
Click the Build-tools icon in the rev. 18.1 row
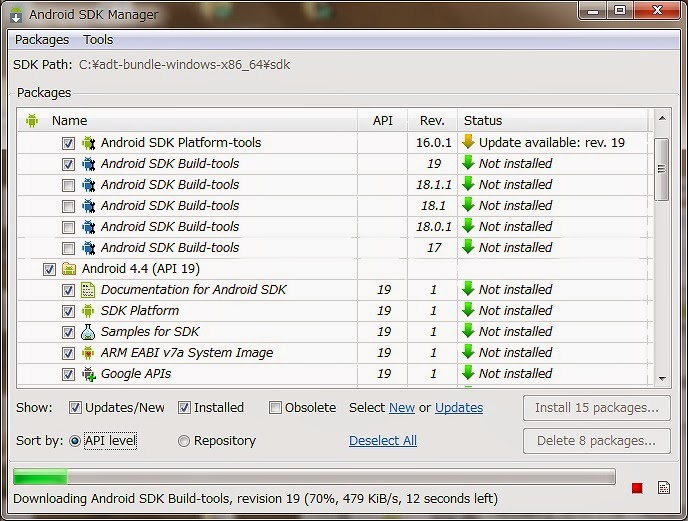click(88, 206)
